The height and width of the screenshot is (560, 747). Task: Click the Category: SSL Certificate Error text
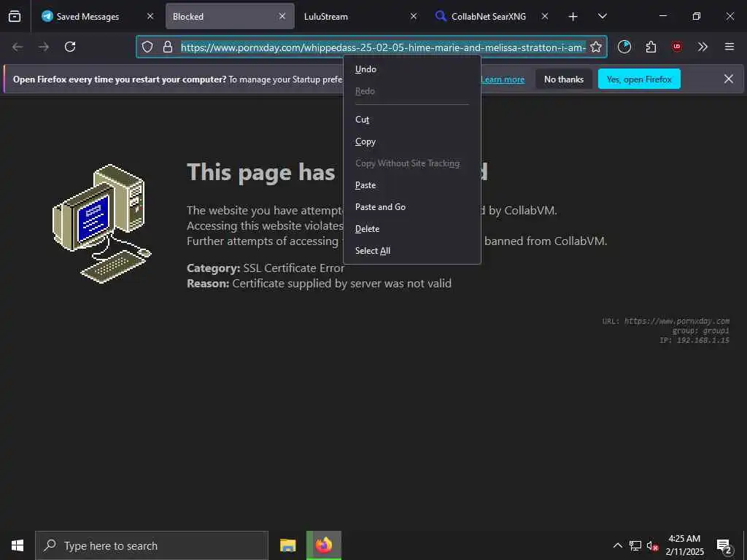click(266, 268)
